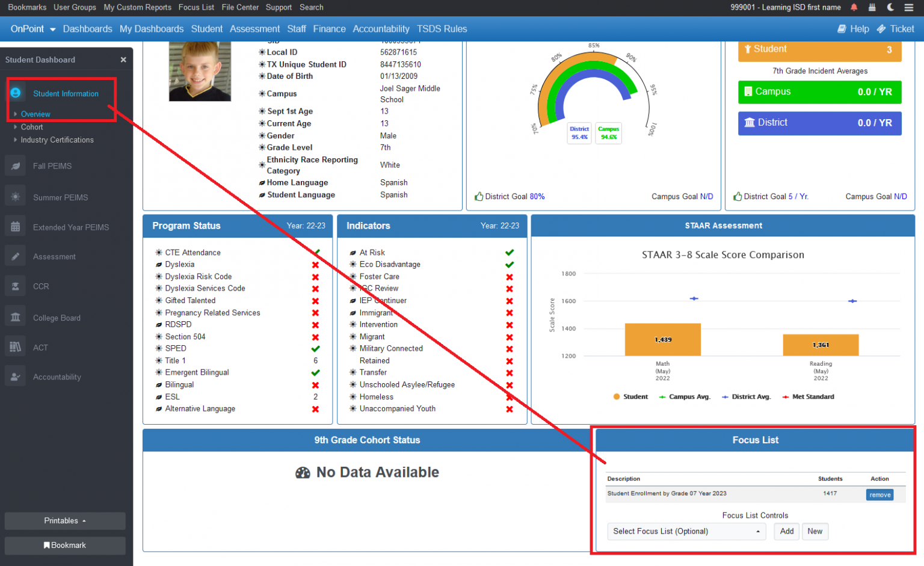Toggle dark mode with the moon icon
This screenshot has width=924, height=566.
pos(890,7)
